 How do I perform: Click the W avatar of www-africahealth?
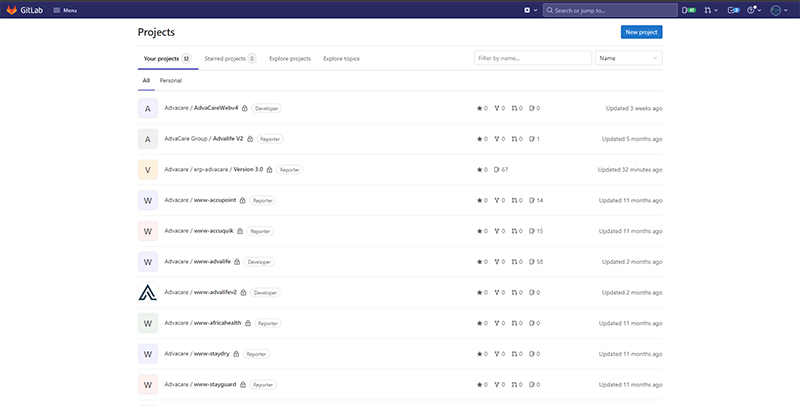[148, 323]
